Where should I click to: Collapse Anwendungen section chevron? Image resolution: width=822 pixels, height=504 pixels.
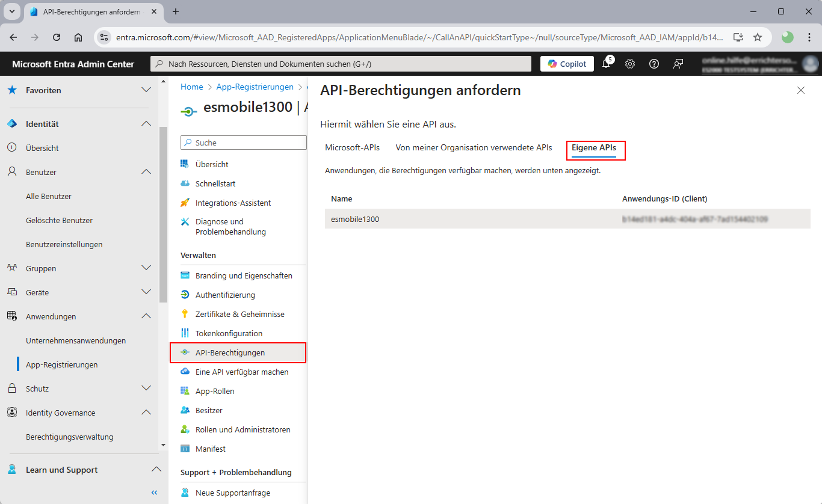(x=146, y=316)
